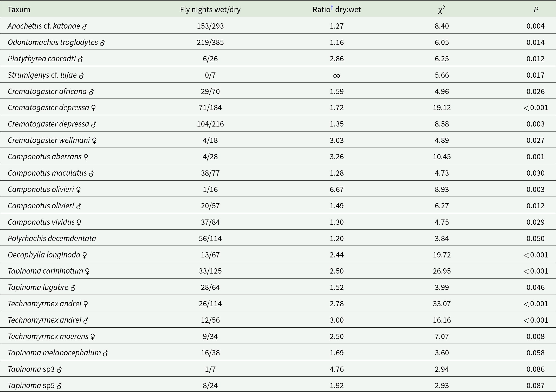Screen dimensions: 556x392
Task: Click the female symbol after Oecophylla longinoda
Action: pyautogui.click(x=85, y=255)
